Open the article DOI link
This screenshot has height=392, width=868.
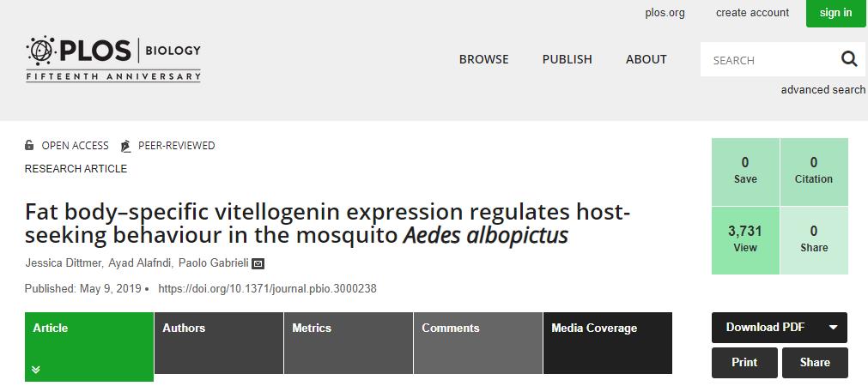click(268, 289)
